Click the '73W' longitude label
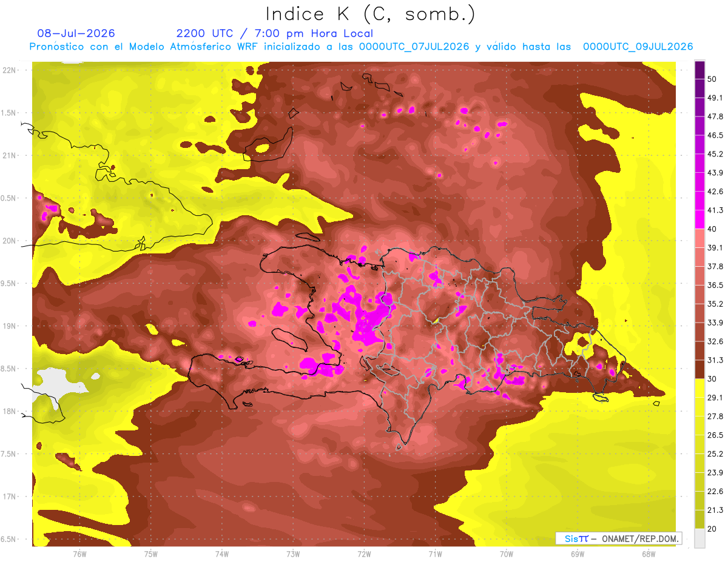 click(x=293, y=554)
